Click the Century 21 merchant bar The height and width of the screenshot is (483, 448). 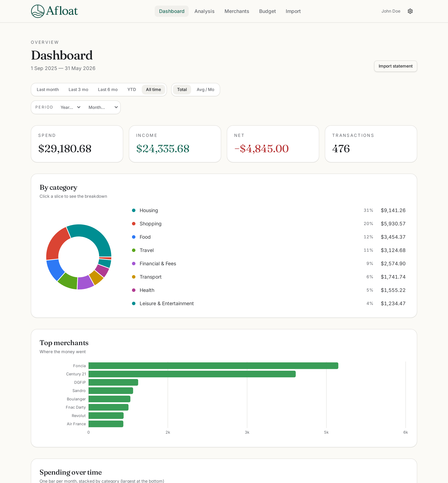coord(192,374)
